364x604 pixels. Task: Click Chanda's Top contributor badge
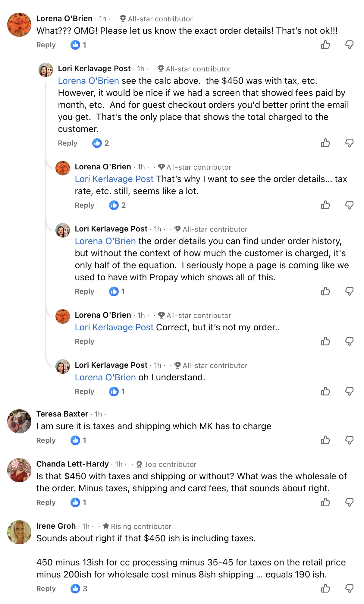(167, 464)
